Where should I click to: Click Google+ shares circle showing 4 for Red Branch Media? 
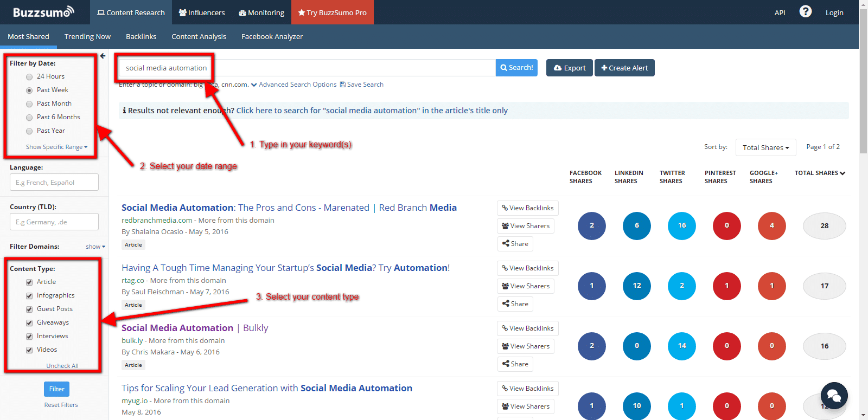click(772, 225)
